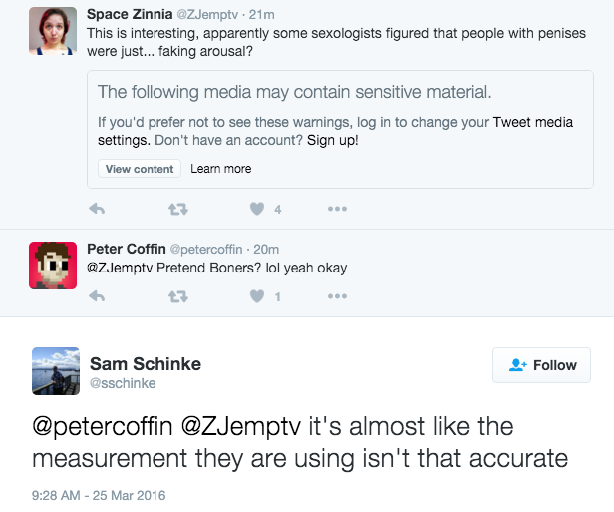
Task: Open the 9:28 AM - 25 Mar 2016 timestamp
Action: [x=99, y=495]
